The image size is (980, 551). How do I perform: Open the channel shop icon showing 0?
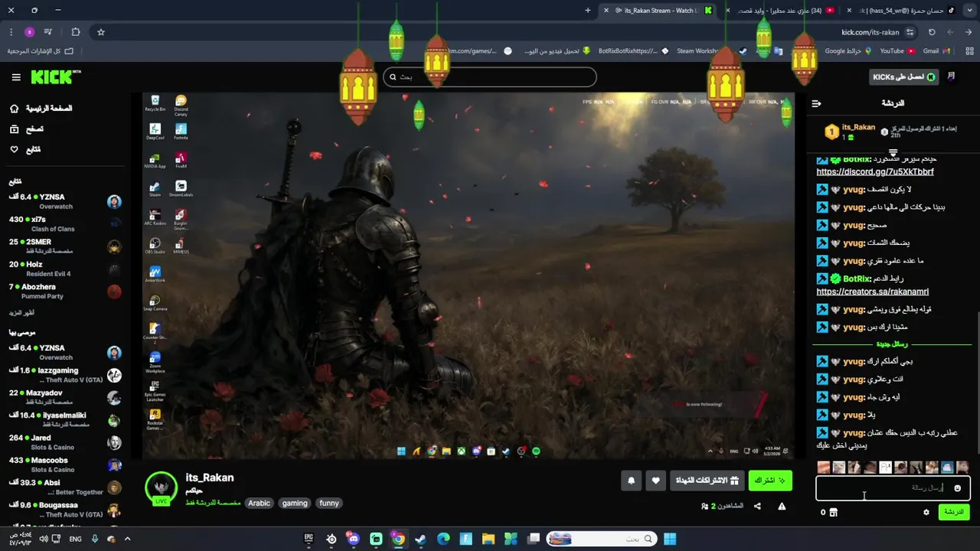829,512
